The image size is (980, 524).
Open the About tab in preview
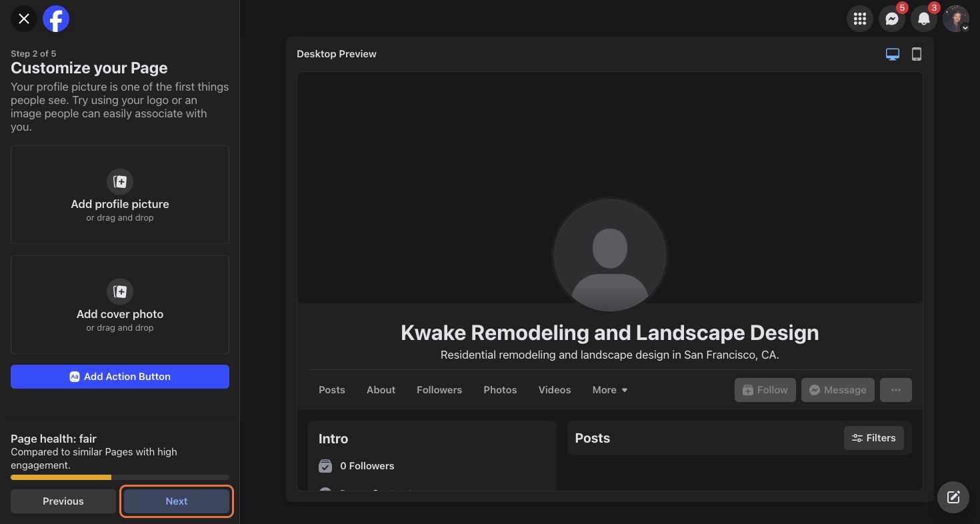[x=381, y=390]
